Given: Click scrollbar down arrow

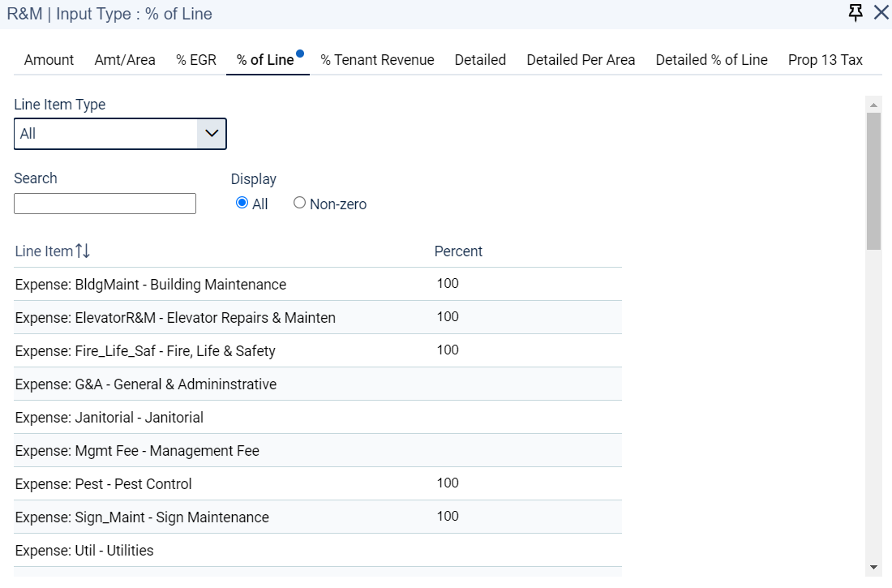Looking at the screenshot, I should point(874,567).
